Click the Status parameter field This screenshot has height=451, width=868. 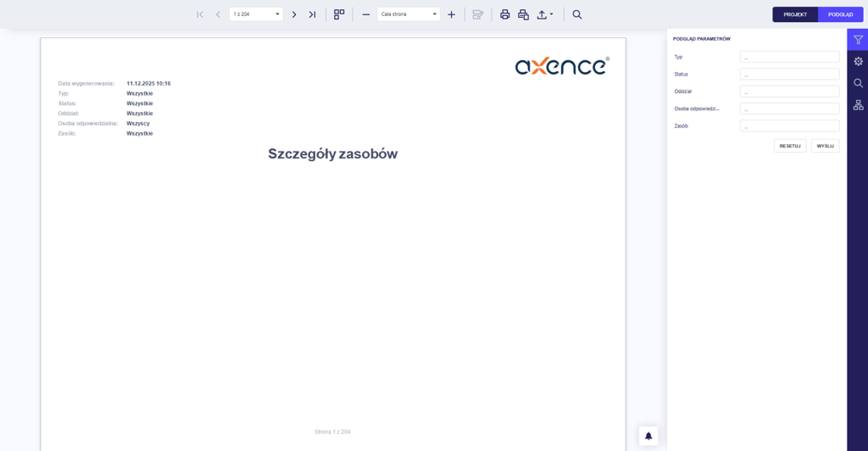789,74
